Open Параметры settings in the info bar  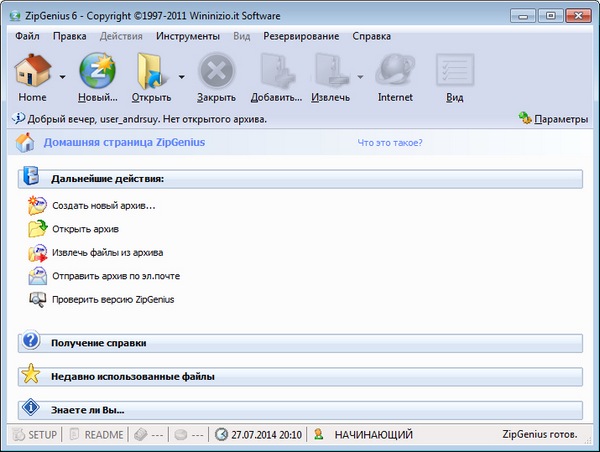click(x=553, y=119)
